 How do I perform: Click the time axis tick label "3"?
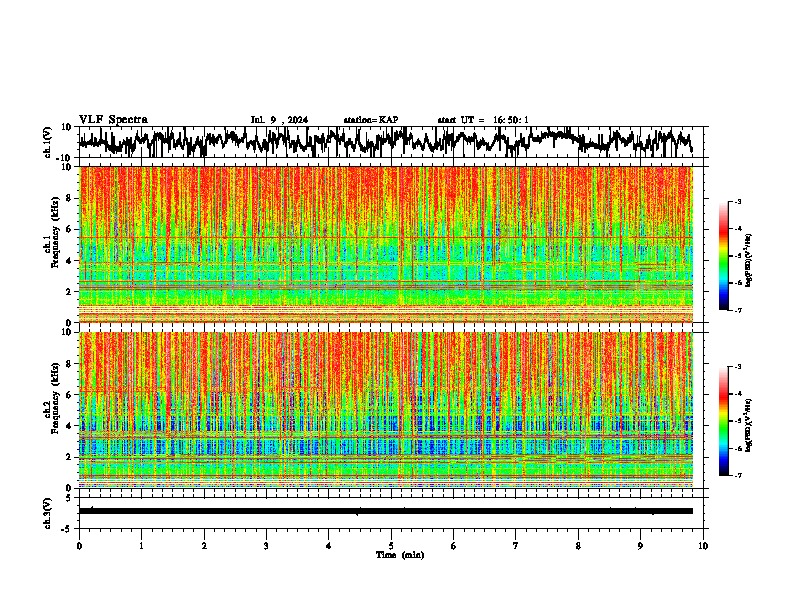pos(266,546)
